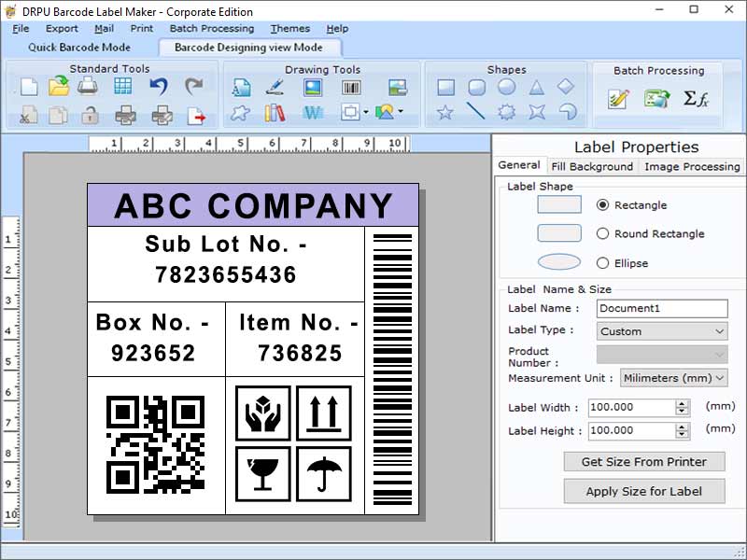Open the Label Type dropdown
Screen dimensions: 747x560
click(x=661, y=331)
